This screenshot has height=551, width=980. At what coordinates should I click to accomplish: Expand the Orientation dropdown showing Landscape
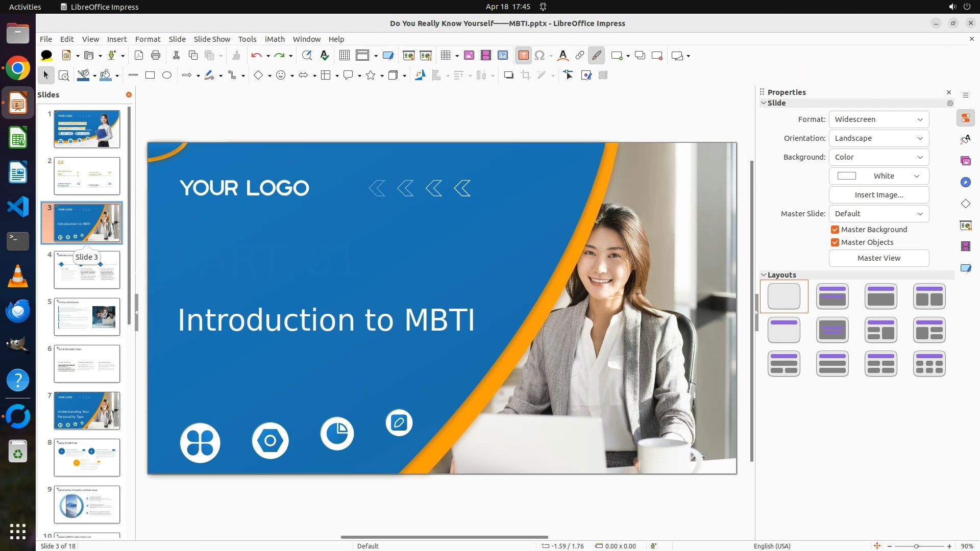click(x=878, y=138)
